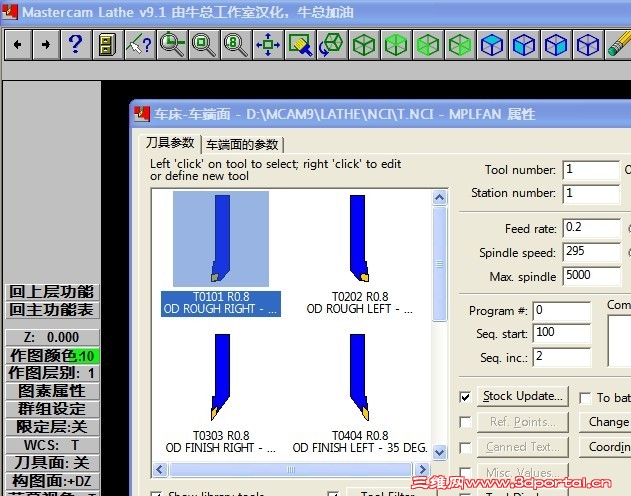Open help with the question mark icon

pos(76,44)
